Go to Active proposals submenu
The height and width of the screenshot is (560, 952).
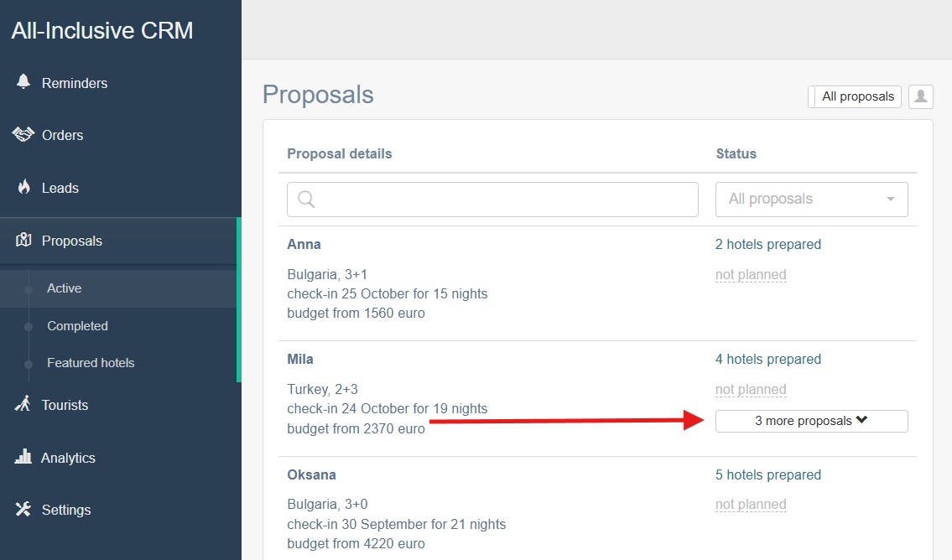tap(64, 288)
